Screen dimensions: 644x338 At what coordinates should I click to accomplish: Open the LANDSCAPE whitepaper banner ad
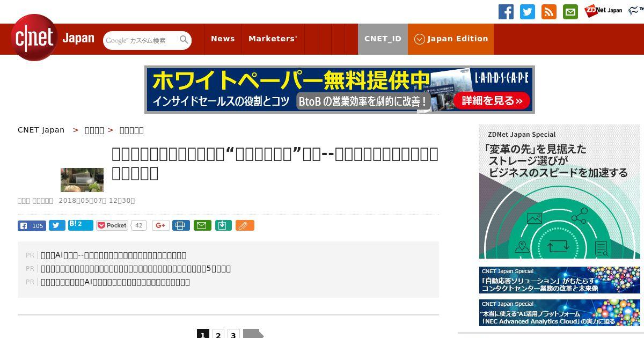coord(340,90)
